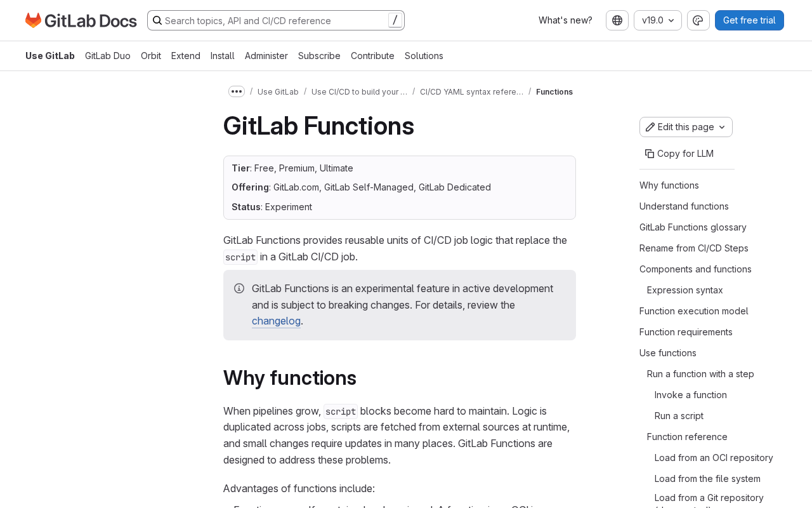Screen dimensions: 812x508
Task: Focus the search topics input field
Action: (275, 20)
